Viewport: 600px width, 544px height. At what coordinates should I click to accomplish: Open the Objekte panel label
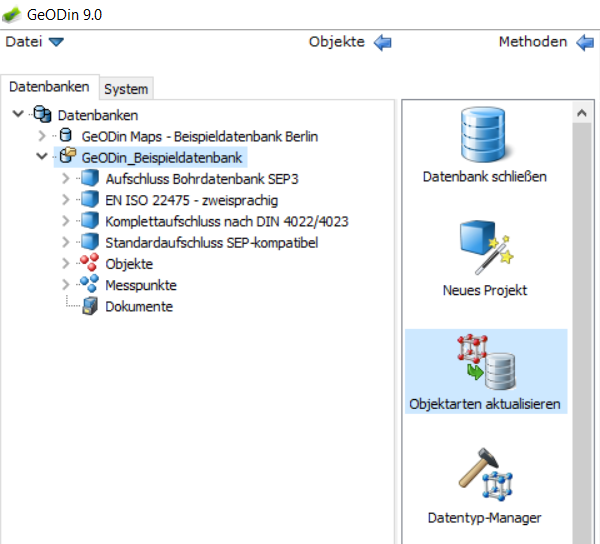337,42
